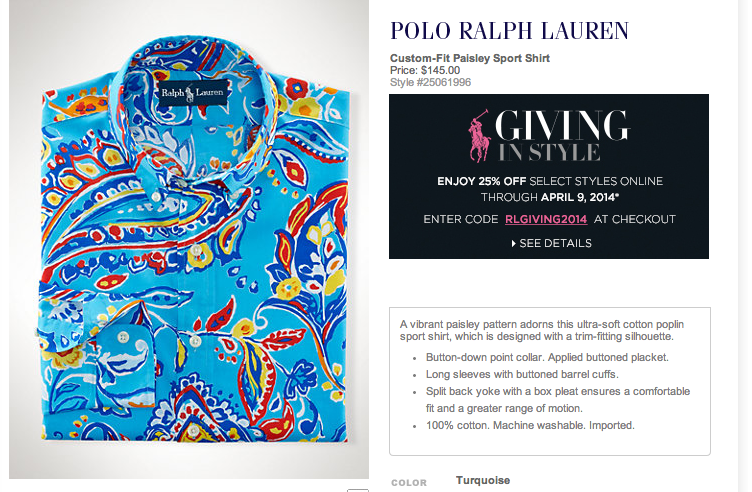Select the Custom-Fit Paisley Sport Shirt title

click(x=469, y=58)
